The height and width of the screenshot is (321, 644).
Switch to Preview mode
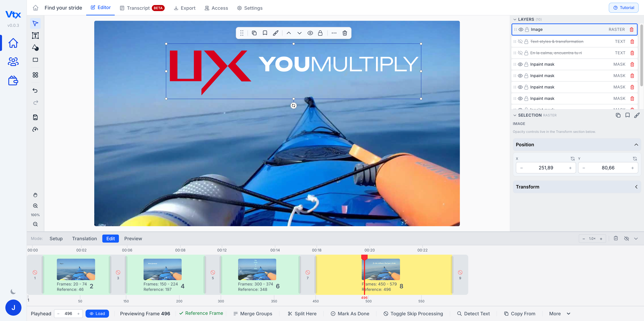(x=133, y=238)
